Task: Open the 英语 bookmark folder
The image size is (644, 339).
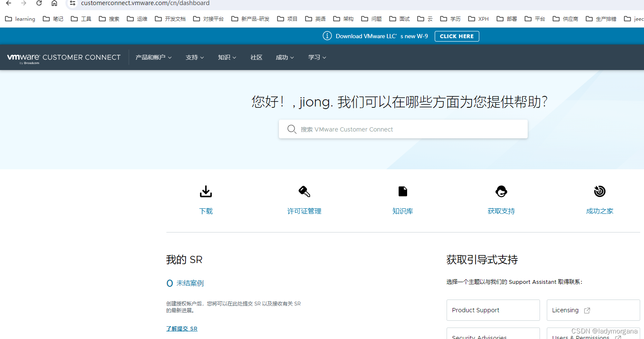Action: point(315,19)
